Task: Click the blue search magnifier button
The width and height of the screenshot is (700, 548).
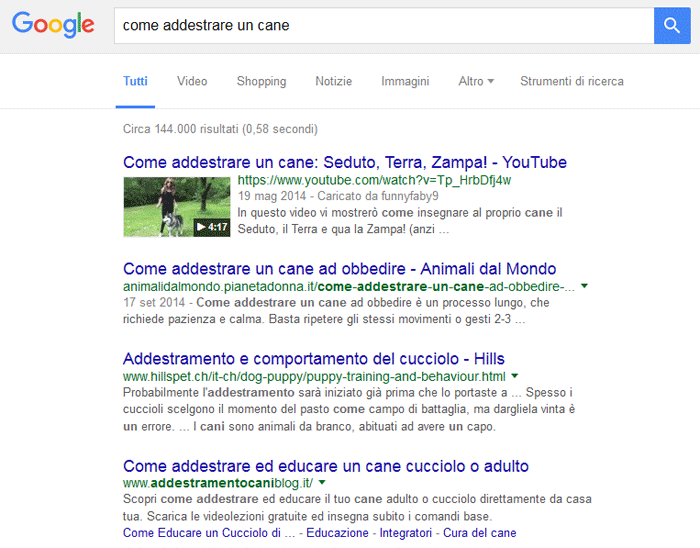Action: tap(672, 25)
